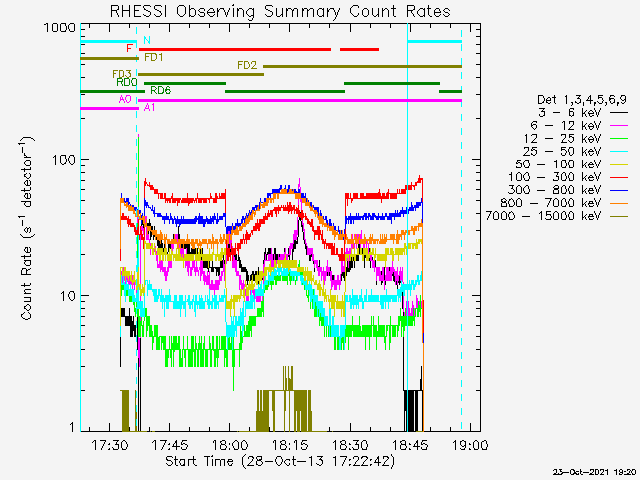Click the olive line swatch for 7000 - 15000 keV
The width and height of the screenshot is (640, 480).
click(x=619, y=216)
